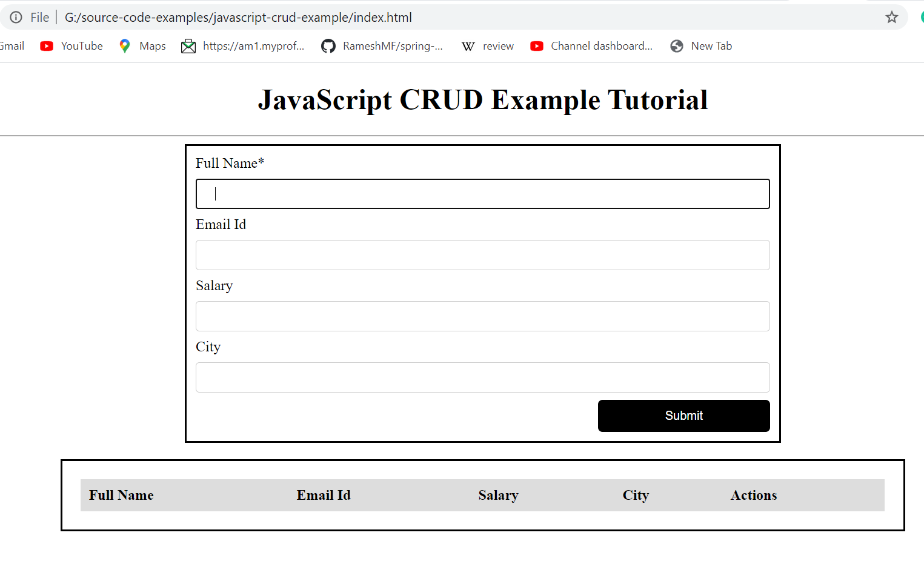
Task: Click the Actions column header
Action: [x=753, y=495]
